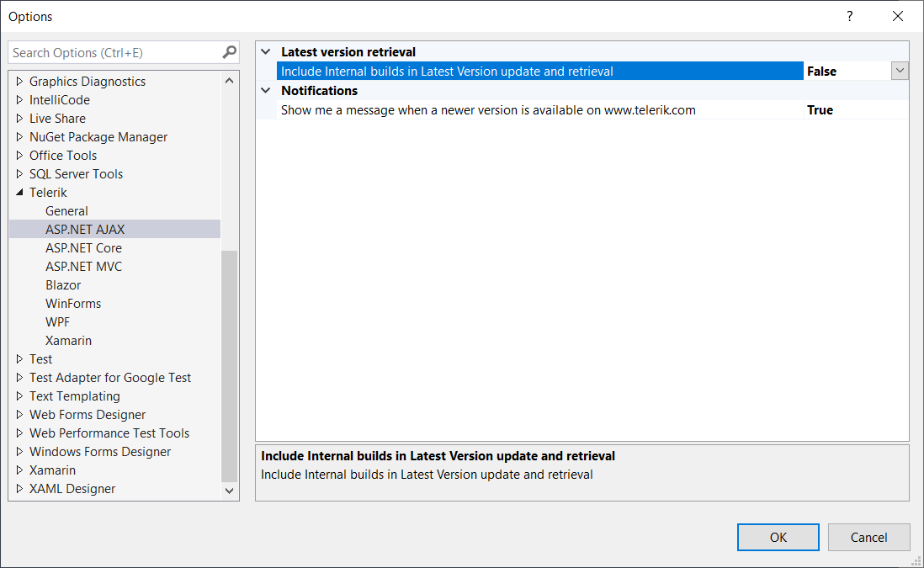
Task: Collapse the Notifications section
Action: coord(266,91)
